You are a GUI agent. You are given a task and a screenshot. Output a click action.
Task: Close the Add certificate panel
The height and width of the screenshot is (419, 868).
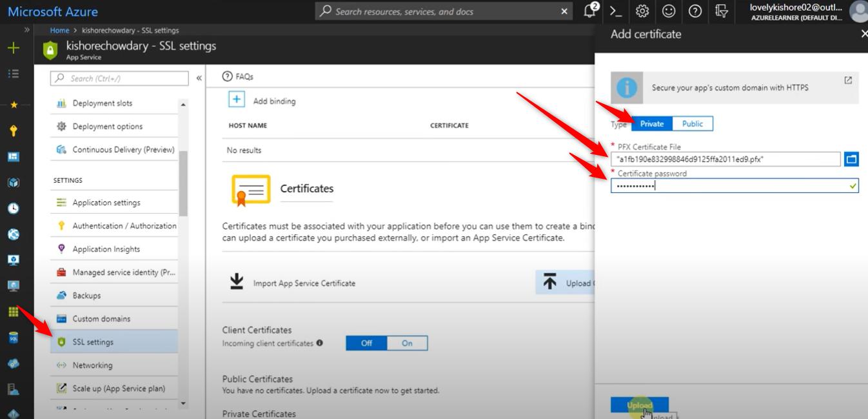click(x=863, y=34)
